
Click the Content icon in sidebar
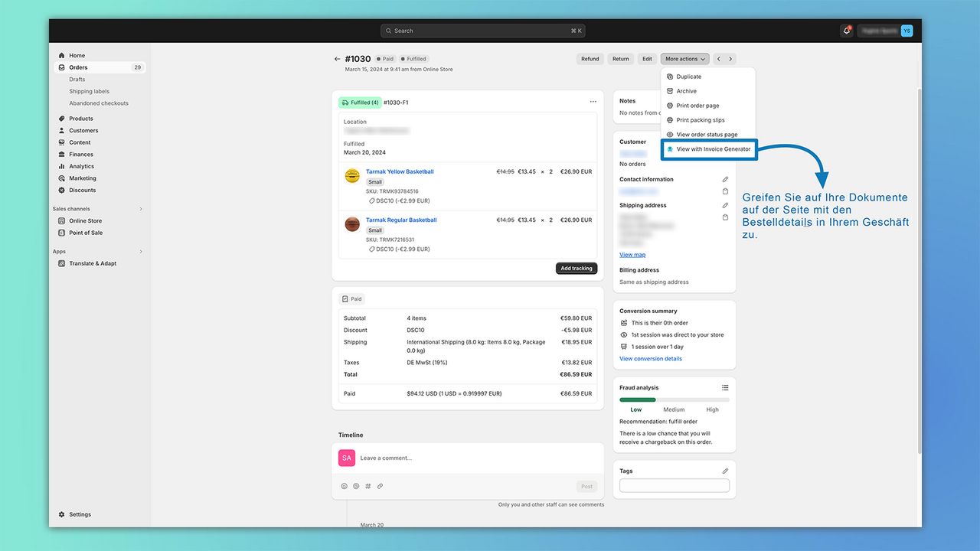[x=62, y=142]
